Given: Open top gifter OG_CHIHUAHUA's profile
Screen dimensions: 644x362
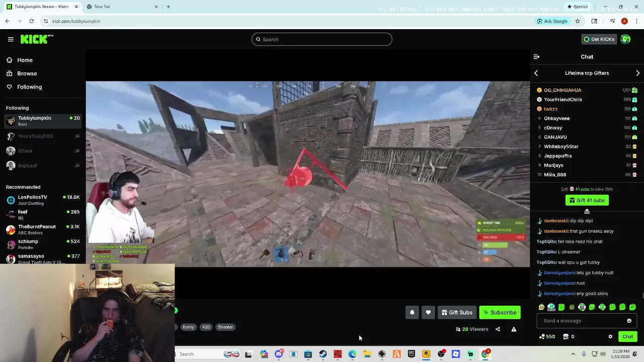Looking at the screenshot, I should pyautogui.click(x=562, y=90).
